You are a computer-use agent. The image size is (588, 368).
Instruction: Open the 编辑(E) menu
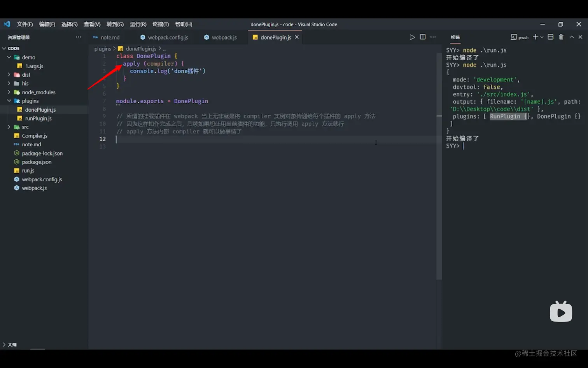coord(47,24)
